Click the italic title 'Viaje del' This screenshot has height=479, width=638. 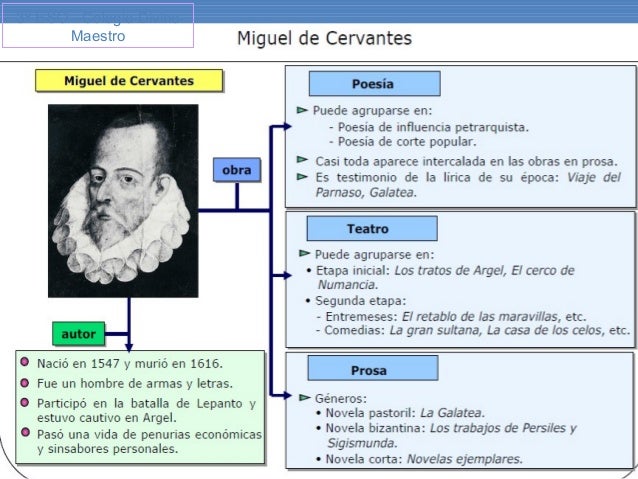click(x=594, y=177)
